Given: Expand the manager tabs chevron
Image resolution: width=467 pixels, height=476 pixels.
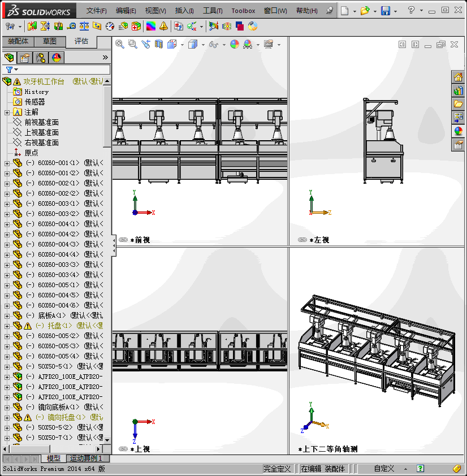Looking at the screenshot, I should point(105,57).
